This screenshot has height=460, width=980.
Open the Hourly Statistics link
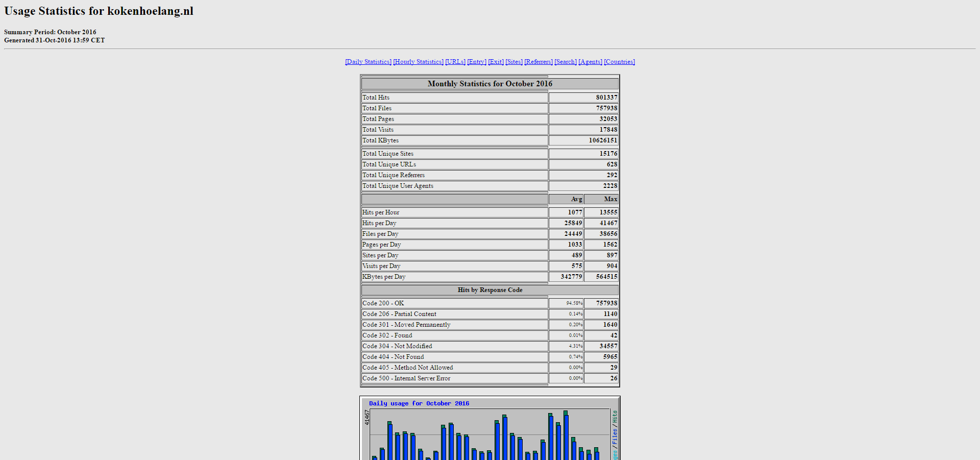(x=418, y=62)
